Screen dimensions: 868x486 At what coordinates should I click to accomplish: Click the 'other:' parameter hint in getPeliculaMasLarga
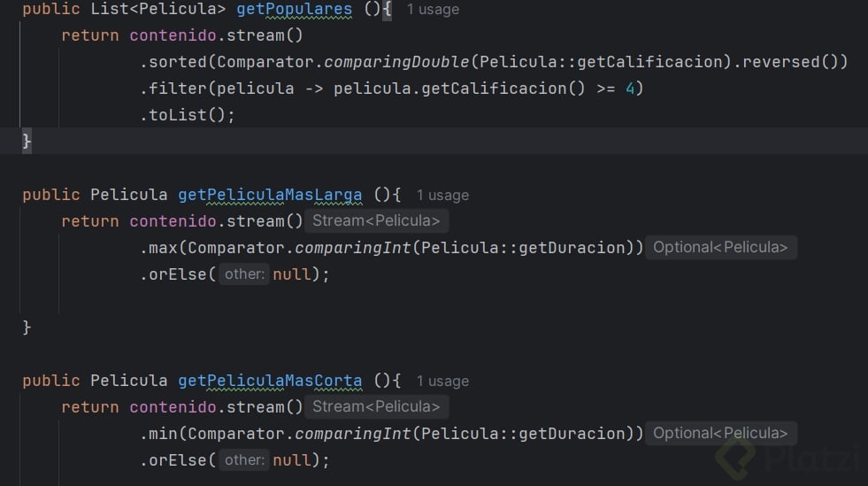[244, 274]
